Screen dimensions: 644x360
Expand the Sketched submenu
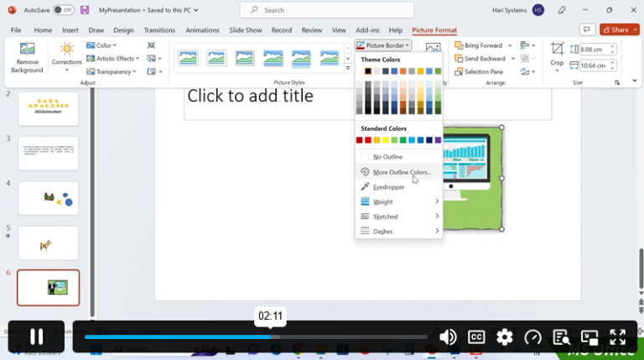tap(398, 217)
